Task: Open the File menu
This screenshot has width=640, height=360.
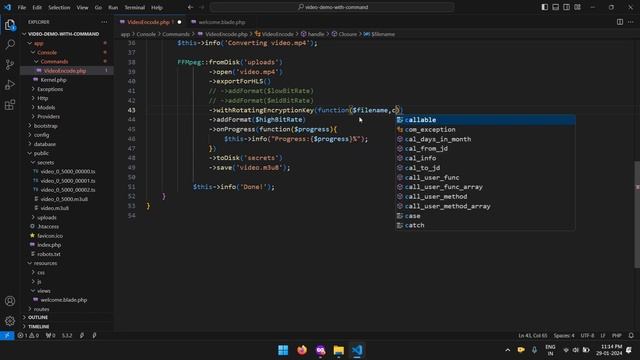Action: tap(22, 7)
